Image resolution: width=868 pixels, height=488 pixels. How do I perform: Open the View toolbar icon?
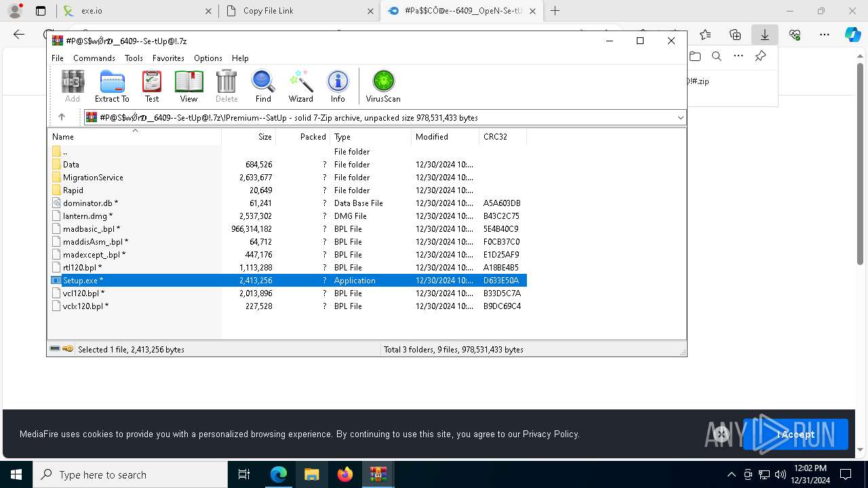tap(189, 86)
